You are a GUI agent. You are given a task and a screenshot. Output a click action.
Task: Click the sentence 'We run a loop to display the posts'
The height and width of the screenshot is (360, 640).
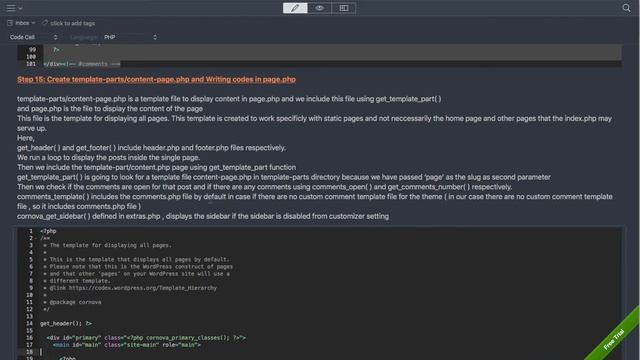point(109,158)
